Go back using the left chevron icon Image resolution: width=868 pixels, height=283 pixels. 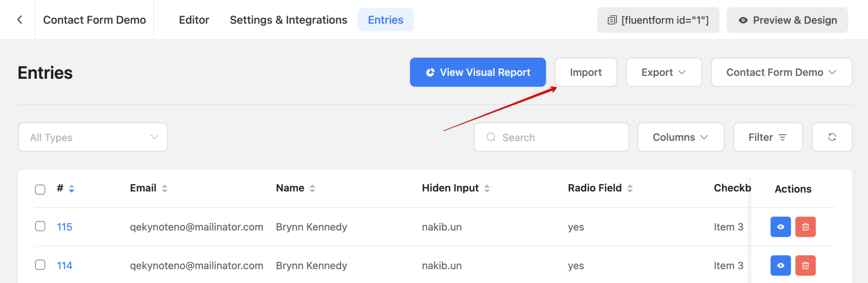[19, 20]
